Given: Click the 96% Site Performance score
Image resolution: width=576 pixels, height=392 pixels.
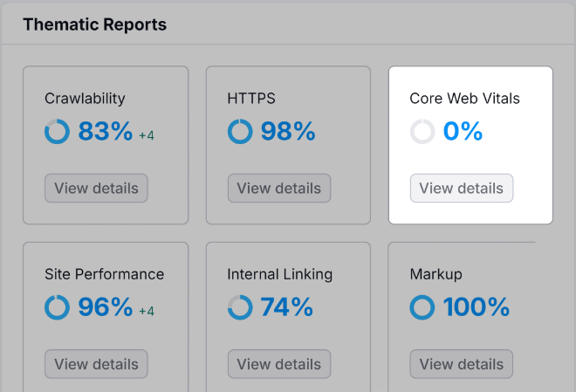Looking at the screenshot, I should (x=106, y=307).
